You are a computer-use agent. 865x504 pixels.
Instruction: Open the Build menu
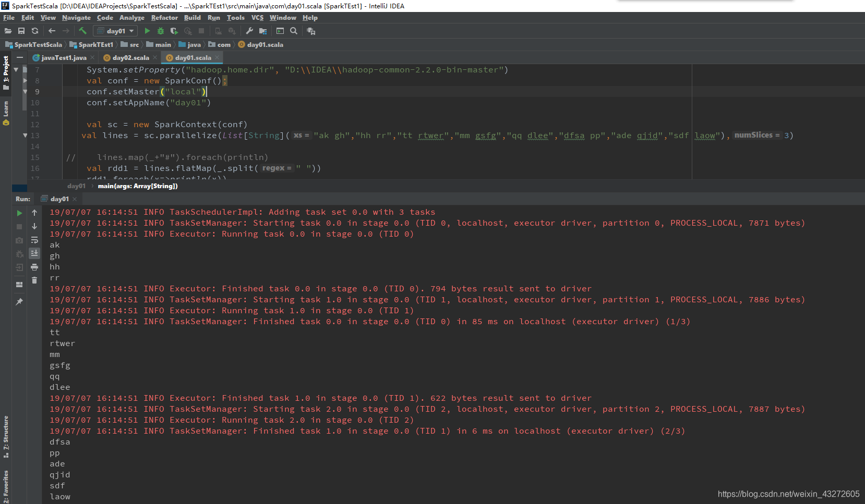click(192, 17)
